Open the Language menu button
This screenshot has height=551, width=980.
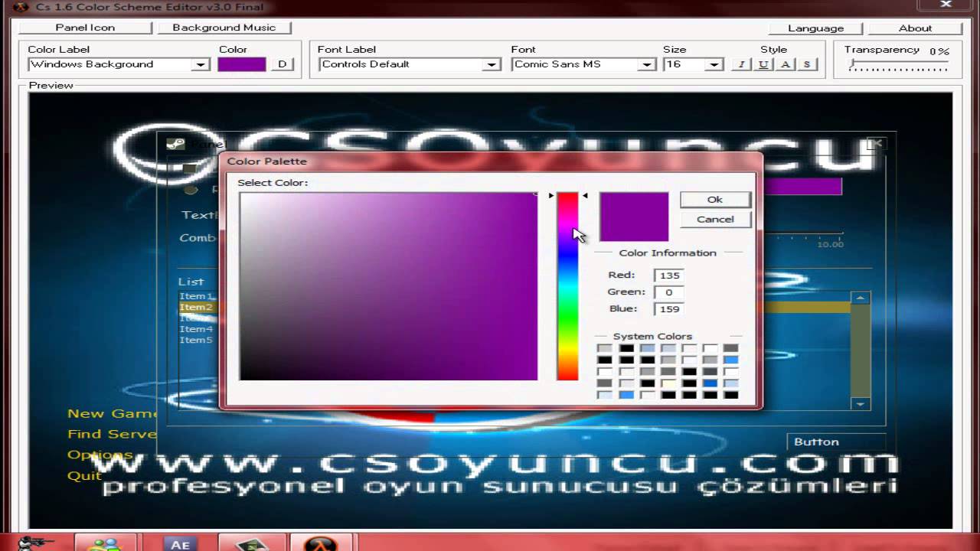815,28
